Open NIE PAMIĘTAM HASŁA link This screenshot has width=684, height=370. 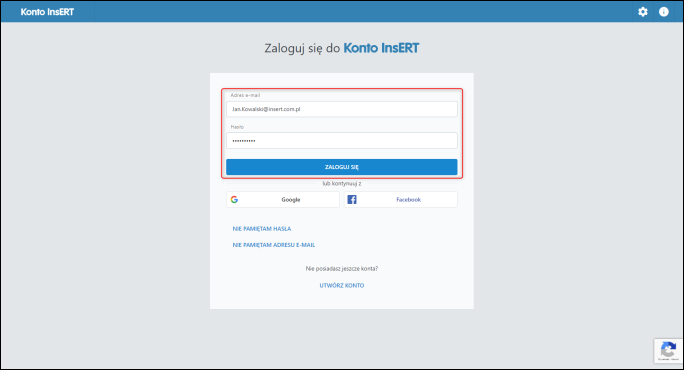click(x=262, y=229)
